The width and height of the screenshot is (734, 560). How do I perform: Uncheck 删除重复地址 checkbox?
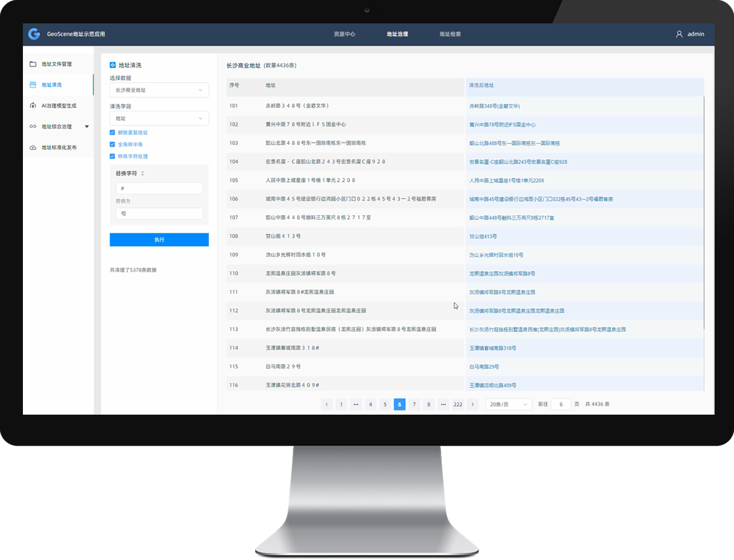[113, 132]
